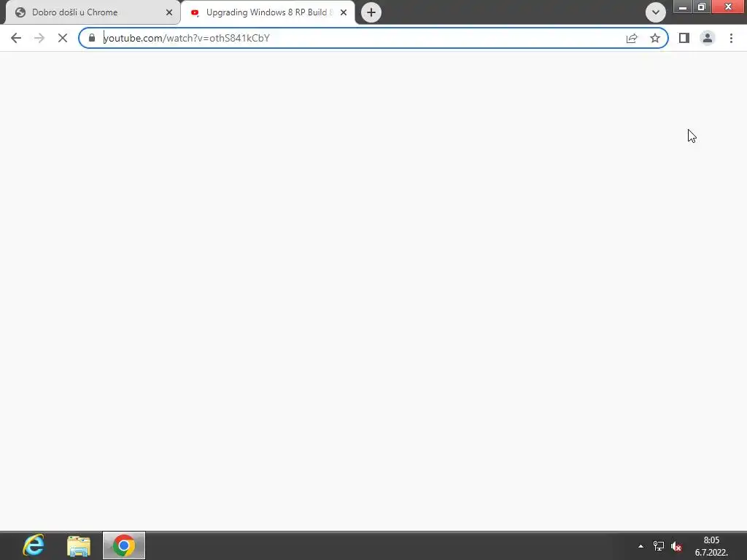Bookmark this tab with star

coord(655,38)
